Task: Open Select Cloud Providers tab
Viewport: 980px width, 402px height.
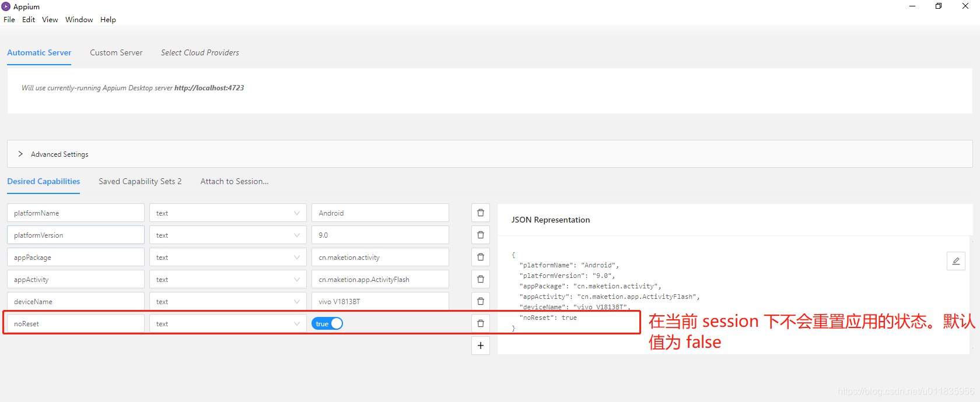Action: [200, 52]
